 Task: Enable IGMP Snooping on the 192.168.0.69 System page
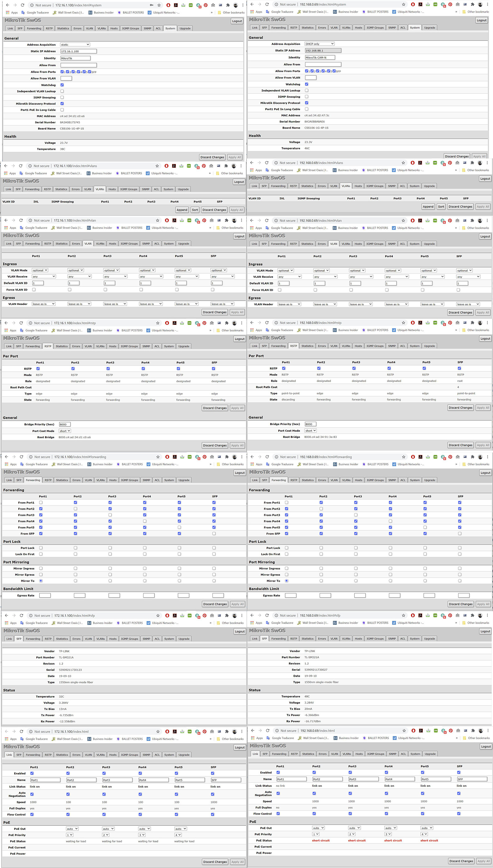coord(306,97)
